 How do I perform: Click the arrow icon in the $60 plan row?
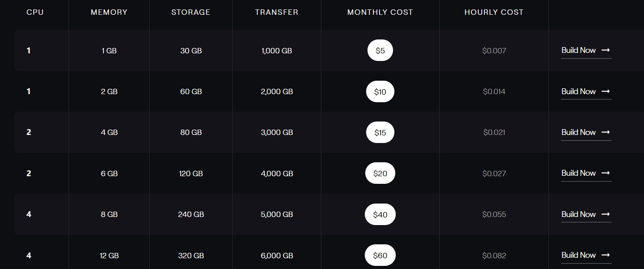[605, 255]
